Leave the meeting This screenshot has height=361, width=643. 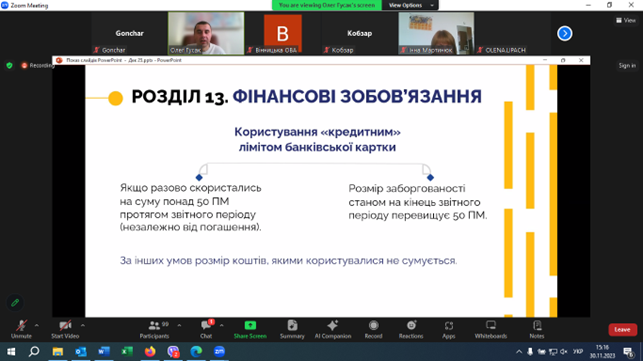point(622,329)
